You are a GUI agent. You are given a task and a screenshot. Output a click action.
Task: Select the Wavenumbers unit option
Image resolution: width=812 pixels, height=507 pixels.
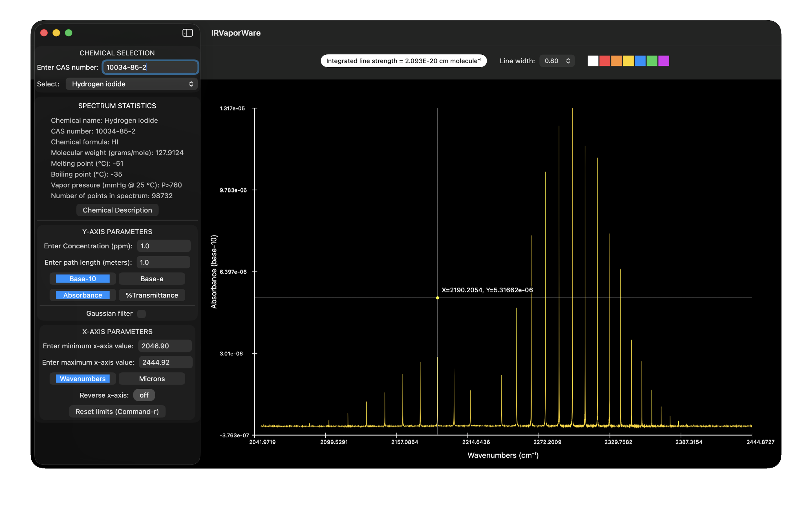click(83, 379)
